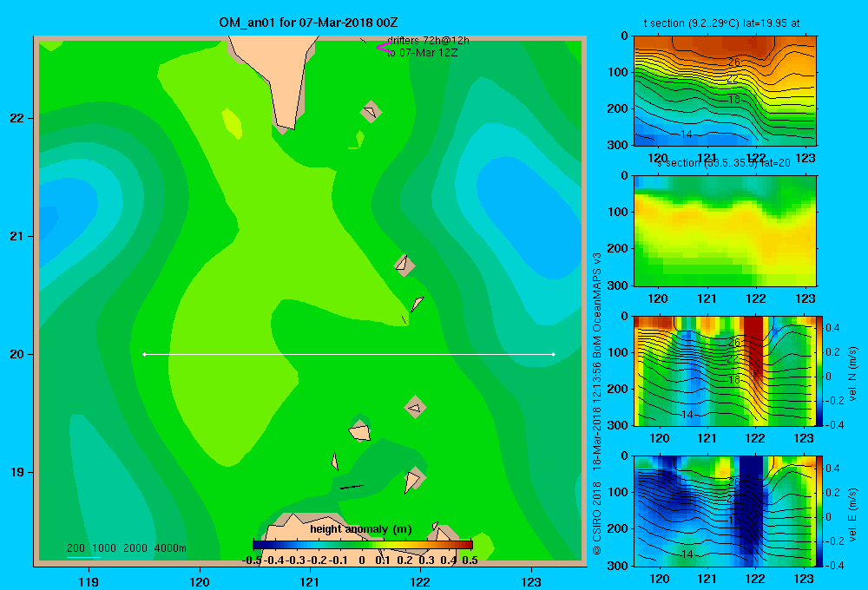
Task: Click the '-0.5' tick on height anomaly scale
Action: coord(252,560)
